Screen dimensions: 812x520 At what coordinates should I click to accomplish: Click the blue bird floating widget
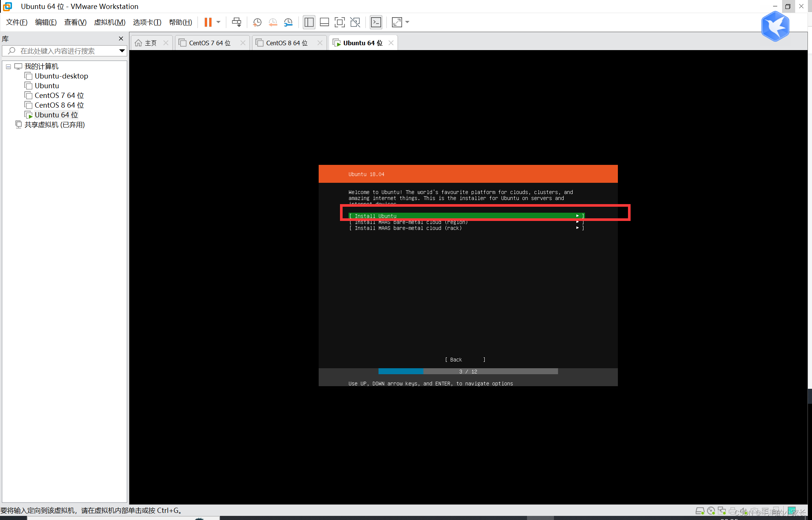775,27
